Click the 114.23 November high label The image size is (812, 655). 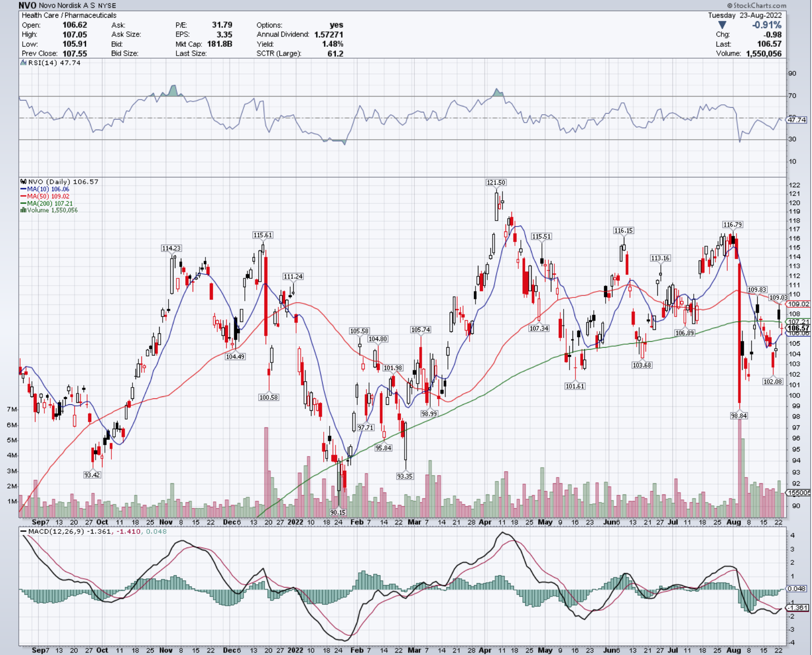coord(171,248)
